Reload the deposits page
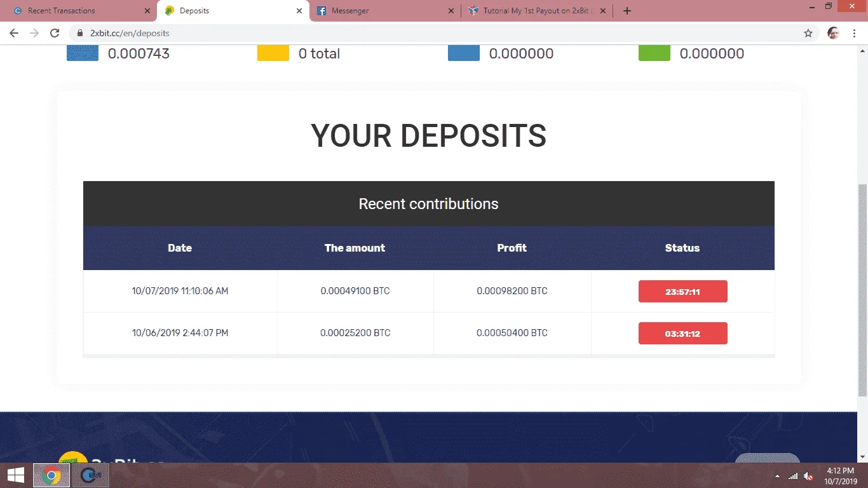The image size is (868, 488). pyautogui.click(x=55, y=33)
